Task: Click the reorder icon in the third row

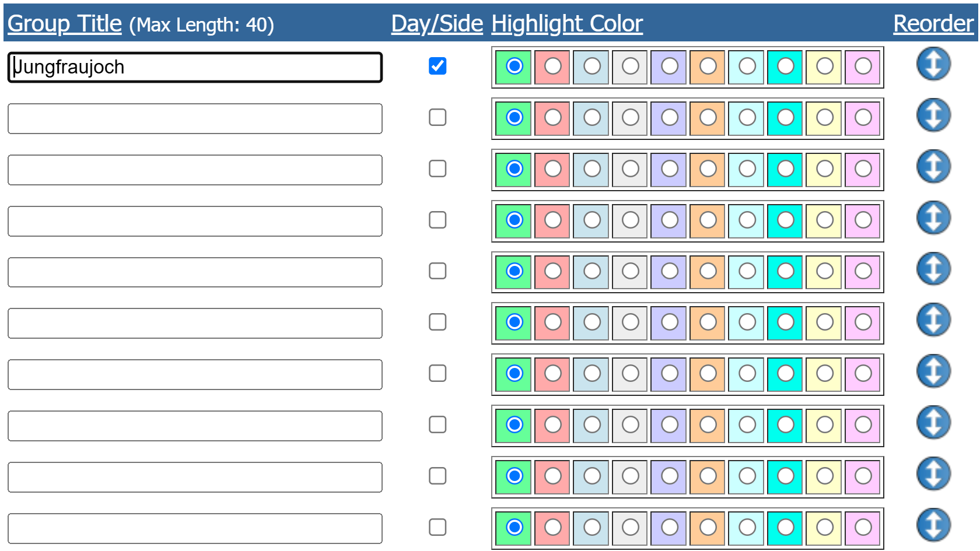Action: (x=933, y=166)
